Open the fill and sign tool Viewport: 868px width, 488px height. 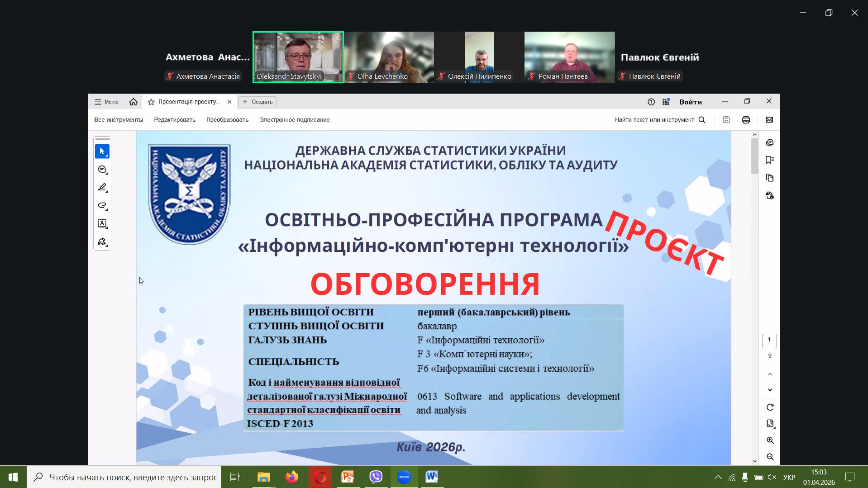(x=102, y=242)
